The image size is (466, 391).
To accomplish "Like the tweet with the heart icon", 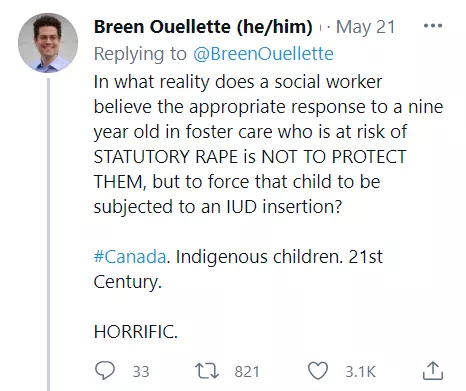I will coord(318,371).
